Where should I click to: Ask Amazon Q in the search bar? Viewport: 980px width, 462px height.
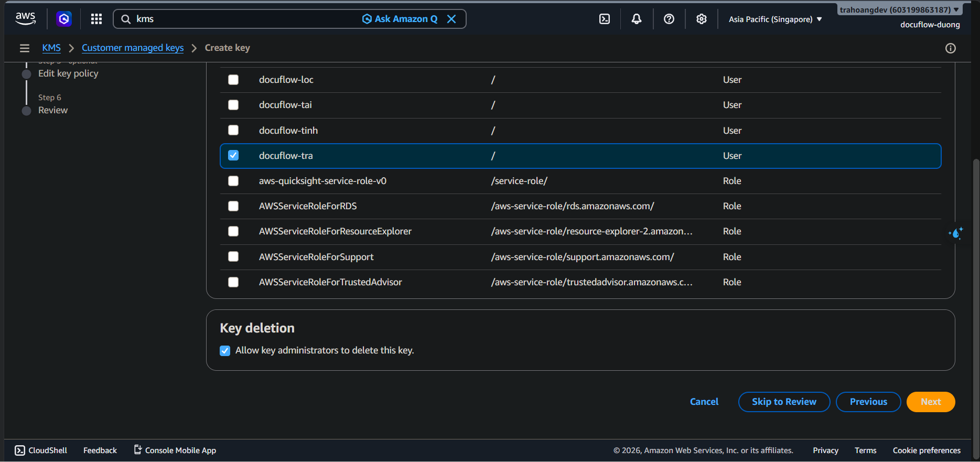[400, 19]
